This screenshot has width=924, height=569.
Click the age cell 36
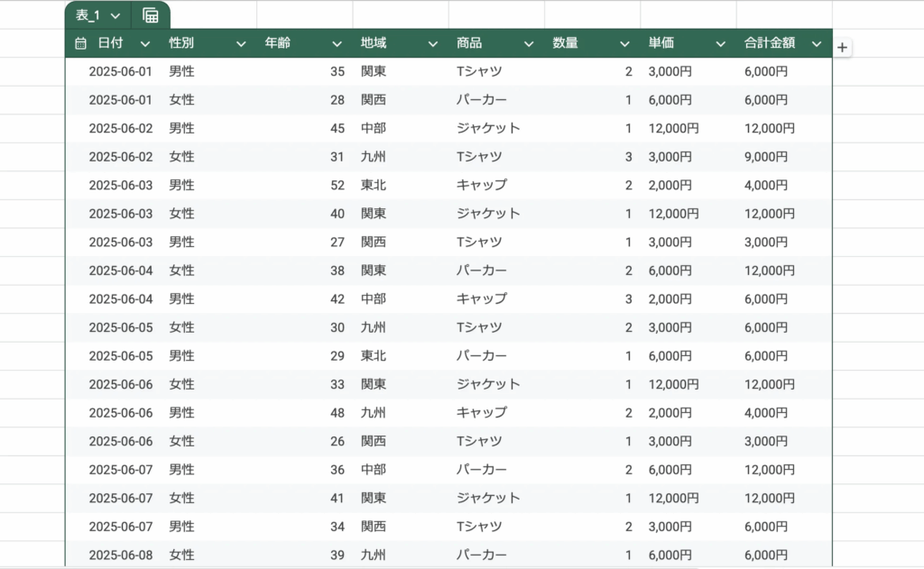[337, 470]
